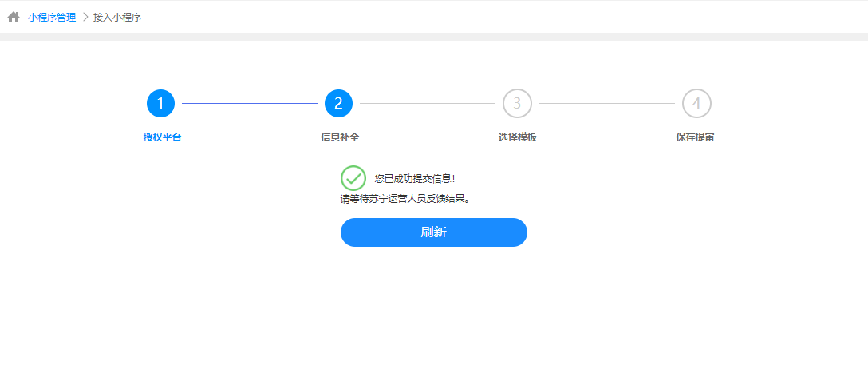
Task: Go to the 选择模板 step label
Action: coord(518,137)
